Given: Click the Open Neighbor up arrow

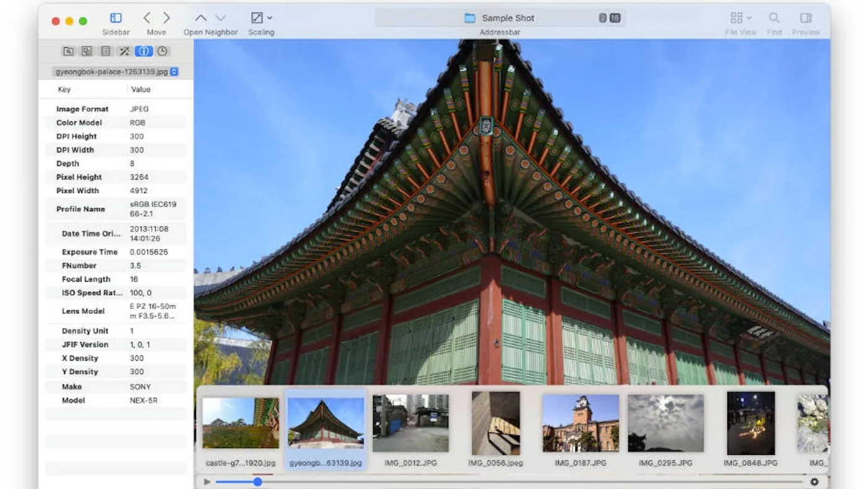Looking at the screenshot, I should 200,18.
